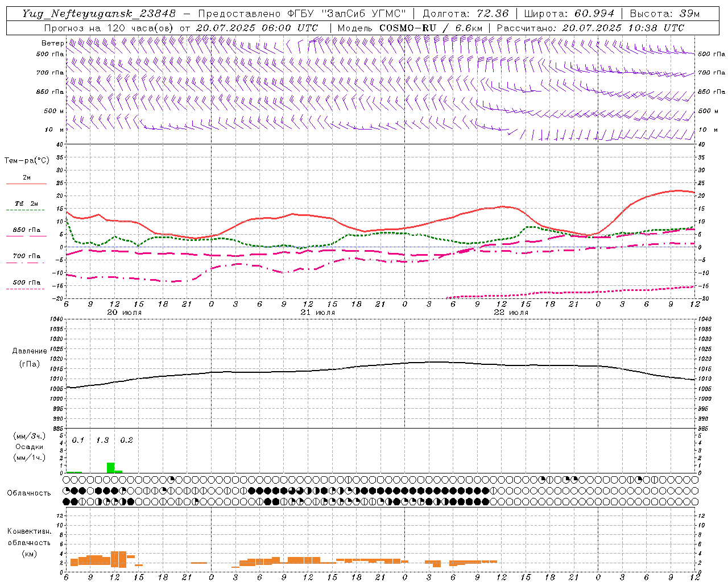This screenshot has width=728, height=582.
Task: Click the 'Осадки' precipitation label
Action: pyautogui.click(x=30, y=447)
